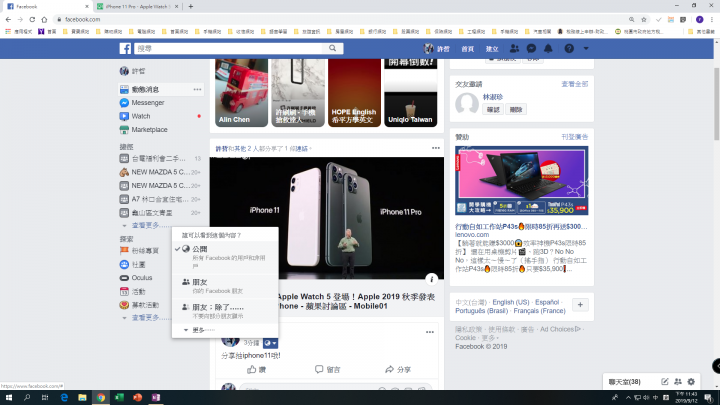Share the iphone11 post
This screenshot has height=405, width=720.
click(398, 369)
